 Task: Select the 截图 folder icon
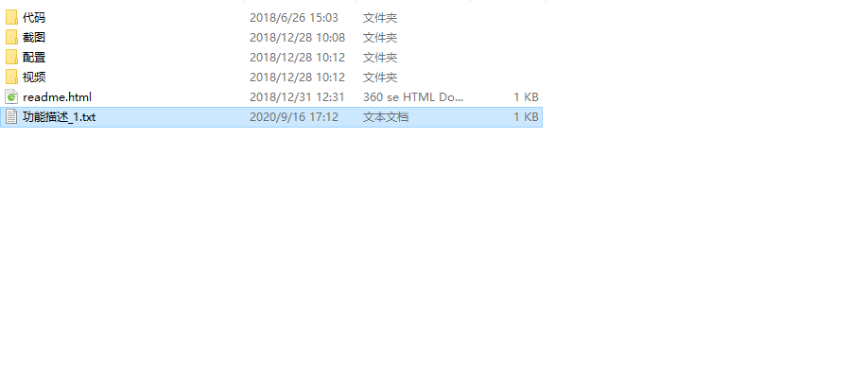[11, 38]
